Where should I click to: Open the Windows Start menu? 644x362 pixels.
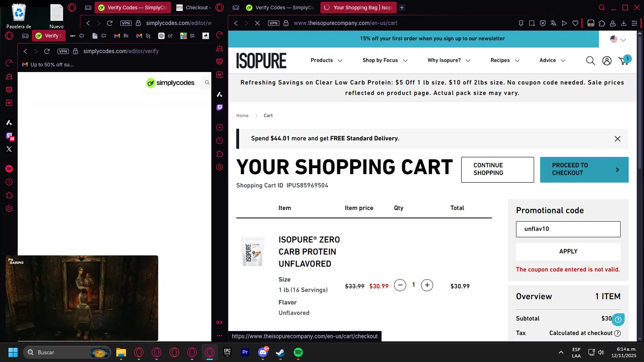click(13, 352)
